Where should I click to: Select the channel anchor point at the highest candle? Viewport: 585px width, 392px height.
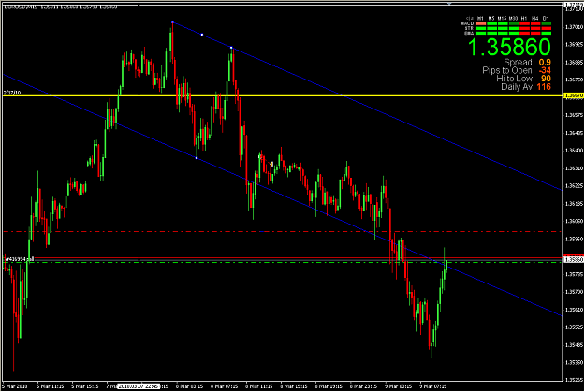[x=172, y=22]
